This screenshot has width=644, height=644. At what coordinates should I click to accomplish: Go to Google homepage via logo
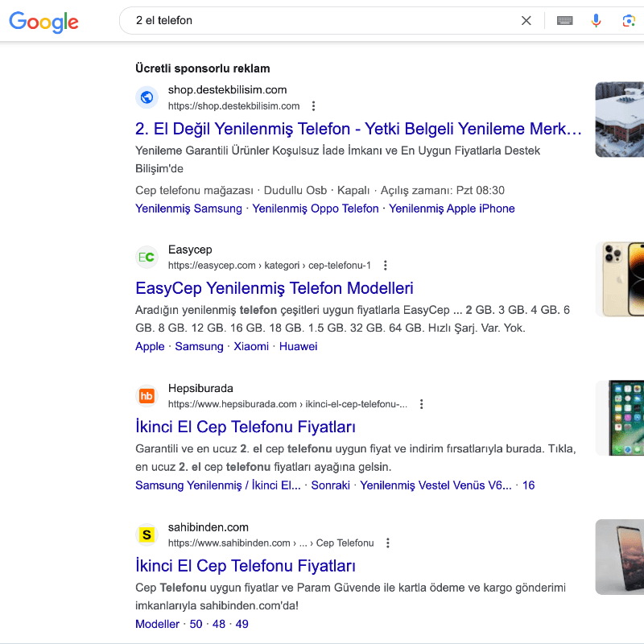coord(44,22)
